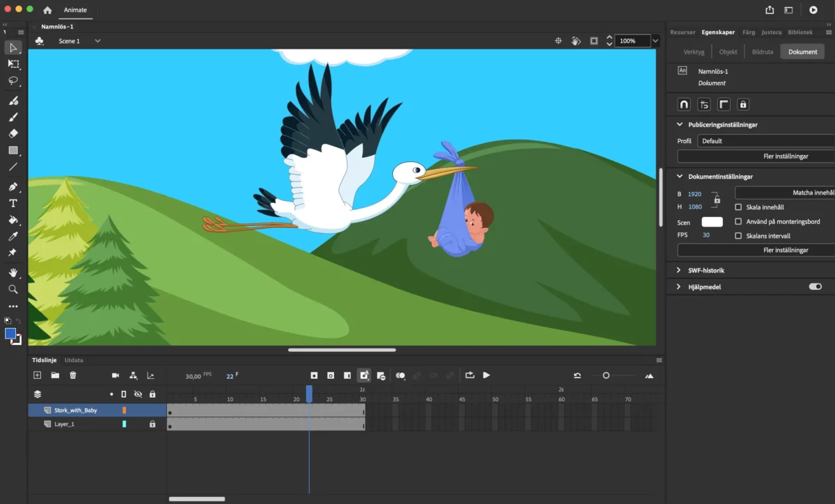The width and height of the screenshot is (835, 504).
Task: Select the Free Transform tool
Action: (13, 64)
